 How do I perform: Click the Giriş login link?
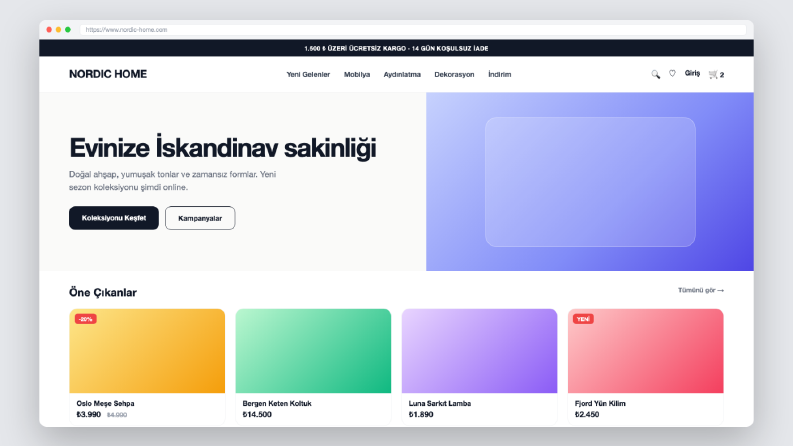point(692,73)
